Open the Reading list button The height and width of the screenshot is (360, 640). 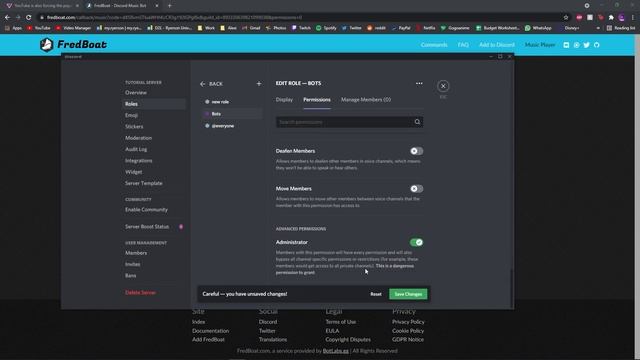click(621, 28)
